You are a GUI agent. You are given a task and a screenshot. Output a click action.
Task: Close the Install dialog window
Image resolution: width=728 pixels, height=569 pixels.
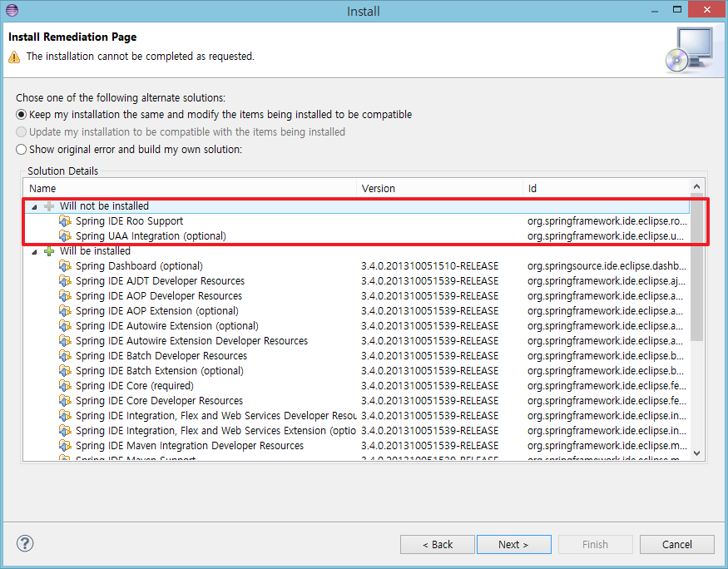(x=707, y=10)
